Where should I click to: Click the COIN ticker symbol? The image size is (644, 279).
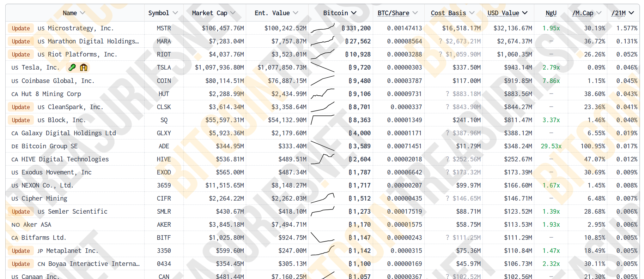coord(164,81)
